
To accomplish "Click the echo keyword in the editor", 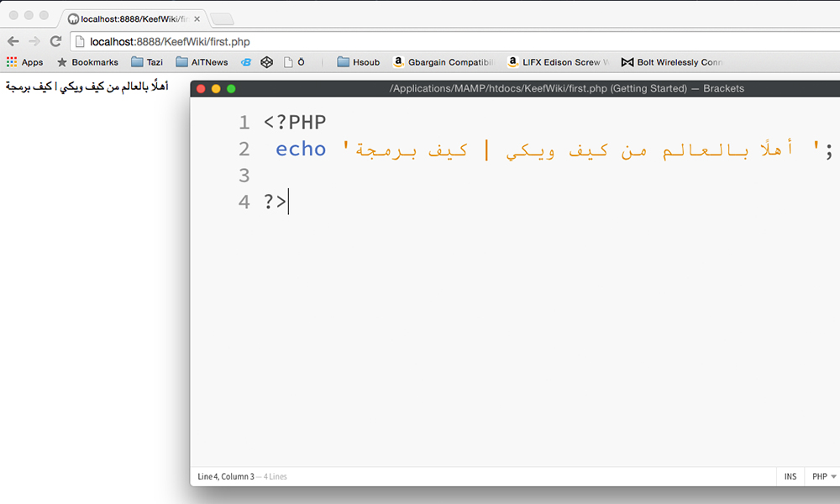I will (x=301, y=149).
